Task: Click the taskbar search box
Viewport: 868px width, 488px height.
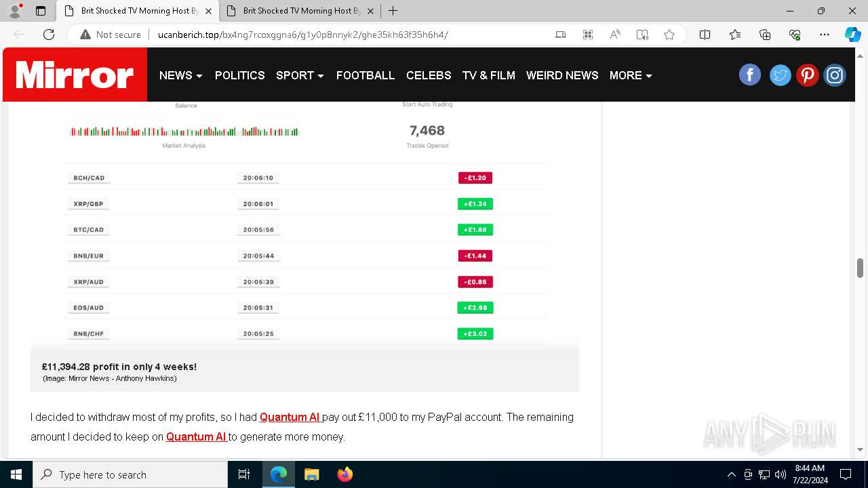Action: click(130, 474)
